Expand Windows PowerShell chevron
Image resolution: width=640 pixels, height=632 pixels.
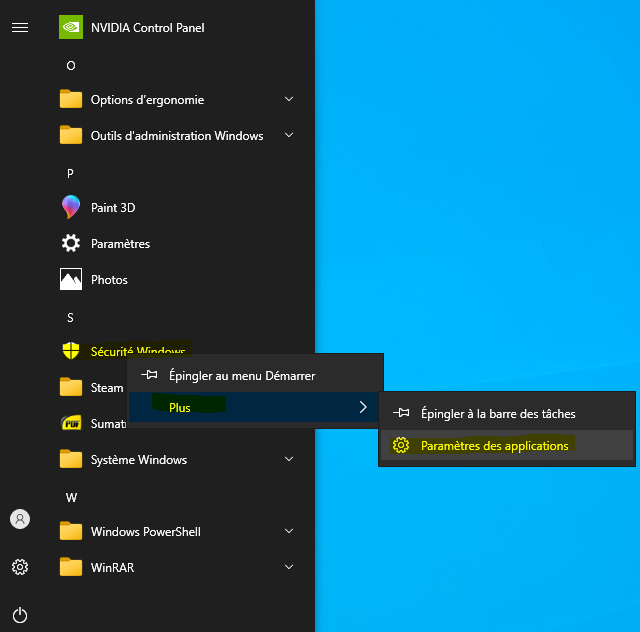click(289, 531)
